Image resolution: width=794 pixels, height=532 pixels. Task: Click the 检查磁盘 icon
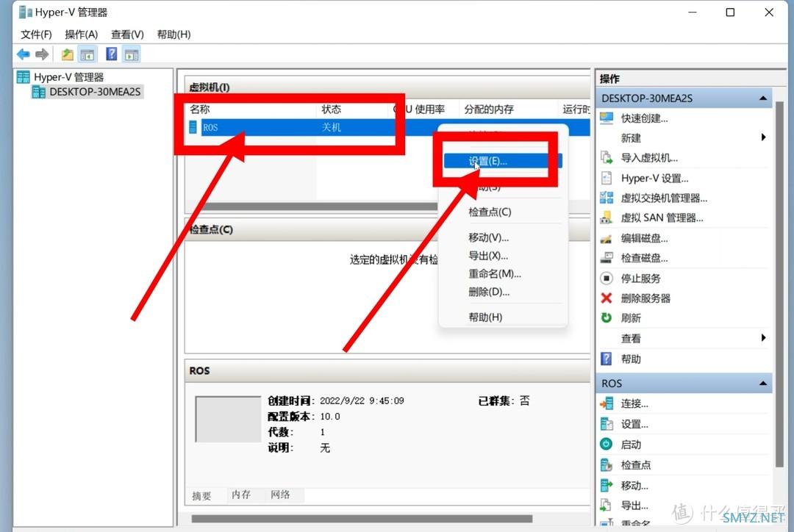(x=606, y=258)
